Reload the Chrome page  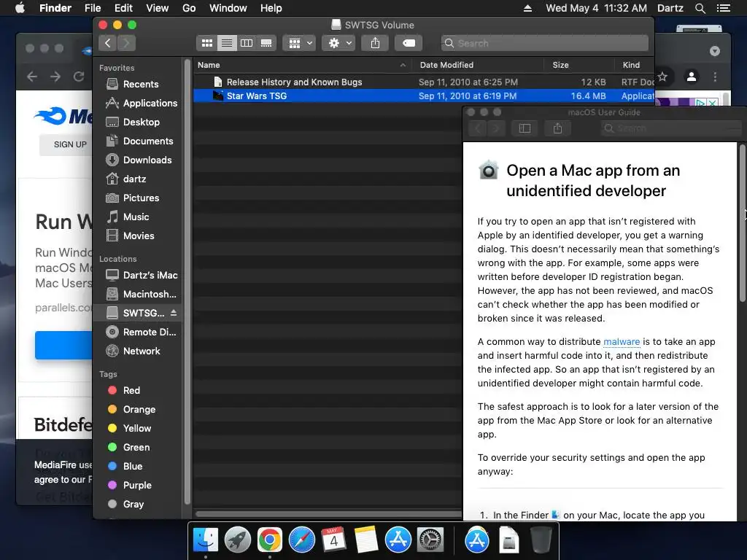[x=79, y=77]
